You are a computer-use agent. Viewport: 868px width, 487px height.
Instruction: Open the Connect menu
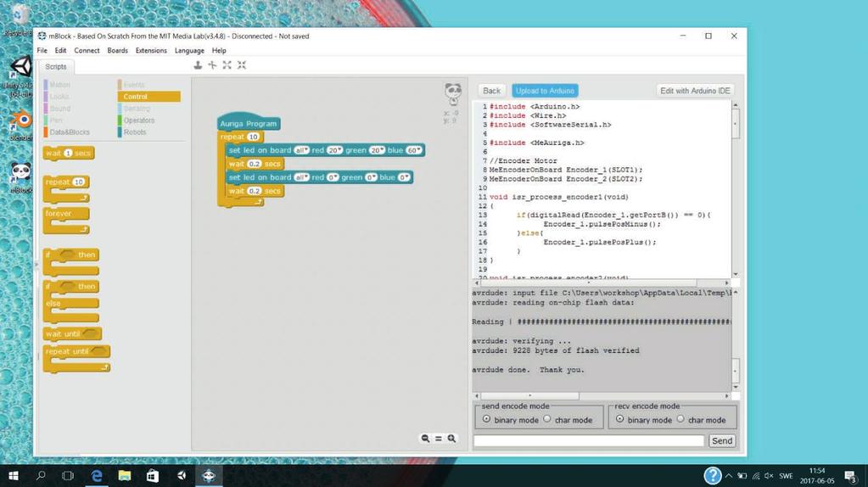[87, 50]
